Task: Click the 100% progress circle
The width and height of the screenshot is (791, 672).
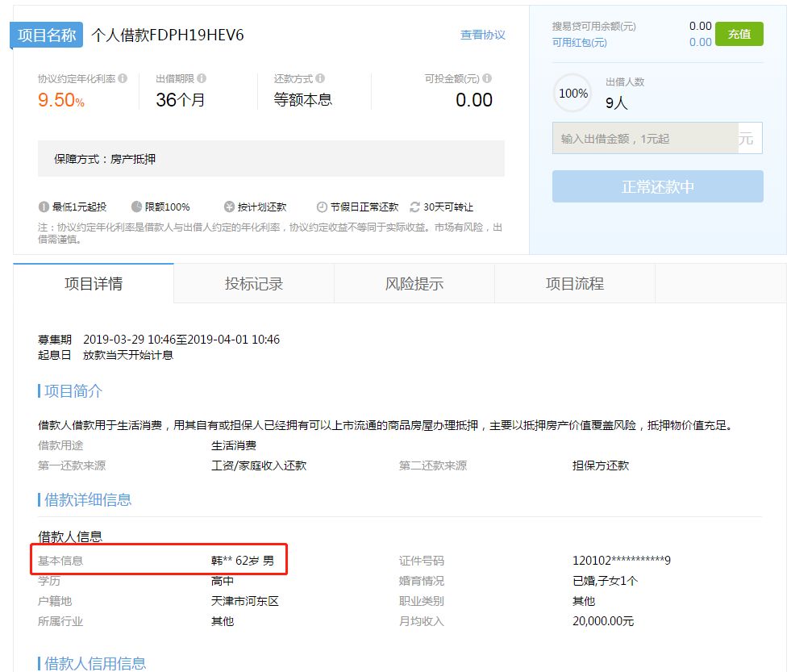Action: pyautogui.click(x=573, y=94)
